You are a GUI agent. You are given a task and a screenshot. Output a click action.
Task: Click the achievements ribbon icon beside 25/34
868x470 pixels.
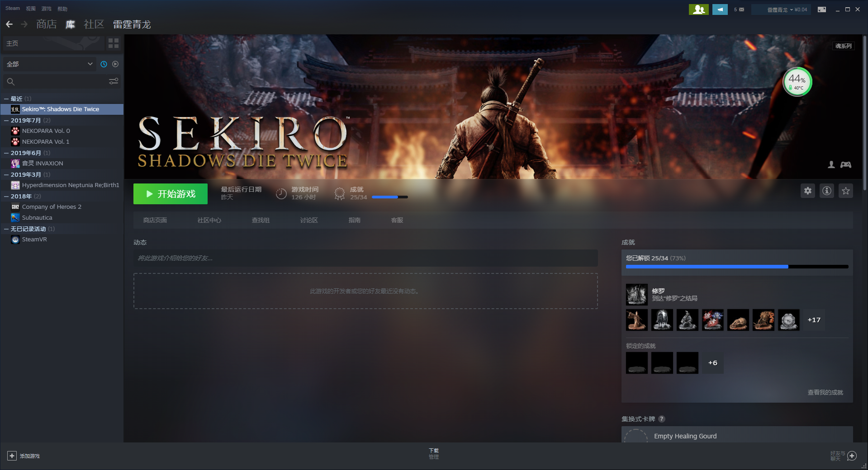[x=339, y=193]
